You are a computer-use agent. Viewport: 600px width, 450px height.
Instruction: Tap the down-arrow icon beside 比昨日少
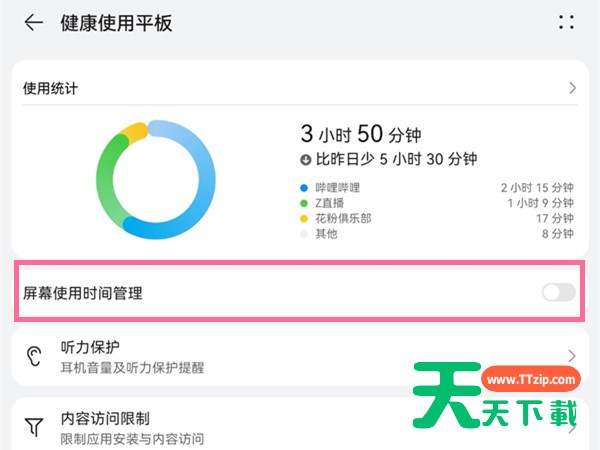305,160
